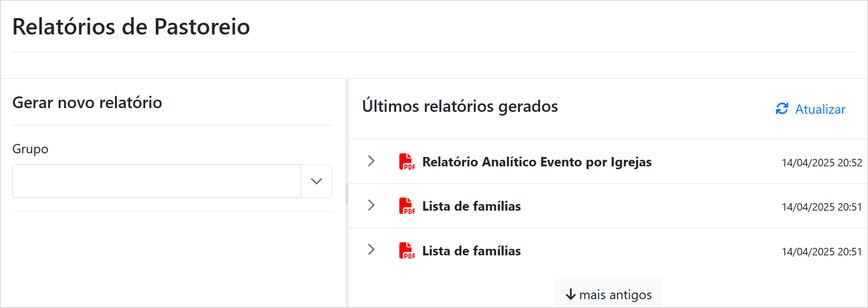Image resolution: width=868 pixels, height=308 pixels.
Task: Click the PDF icon for Relatório Analítico
Action: (407, 162)
